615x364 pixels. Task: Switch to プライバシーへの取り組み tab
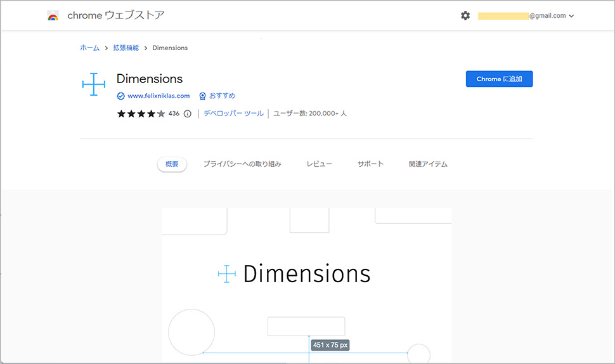[x=242, y=164]
